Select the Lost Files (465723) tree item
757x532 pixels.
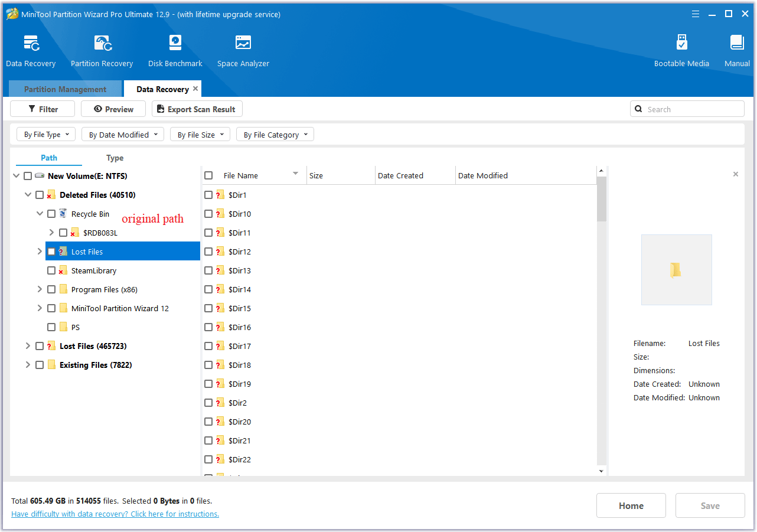tap(93, 346)
